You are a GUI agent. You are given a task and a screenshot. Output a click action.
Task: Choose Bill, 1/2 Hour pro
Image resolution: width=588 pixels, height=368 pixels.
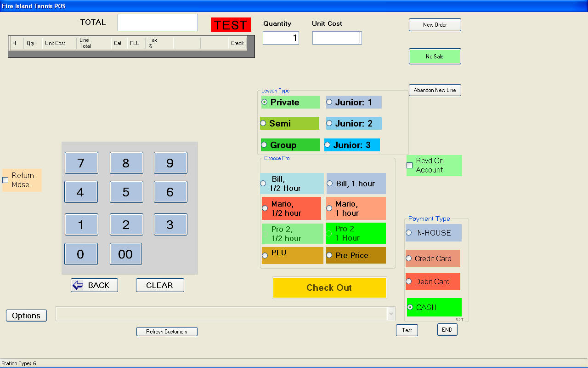click(263, 184)
